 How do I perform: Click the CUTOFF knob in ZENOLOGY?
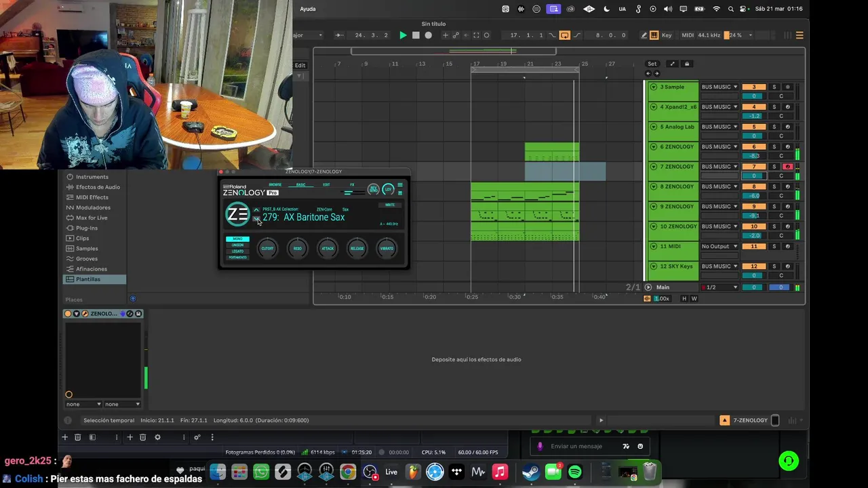(x=267, y=248)
